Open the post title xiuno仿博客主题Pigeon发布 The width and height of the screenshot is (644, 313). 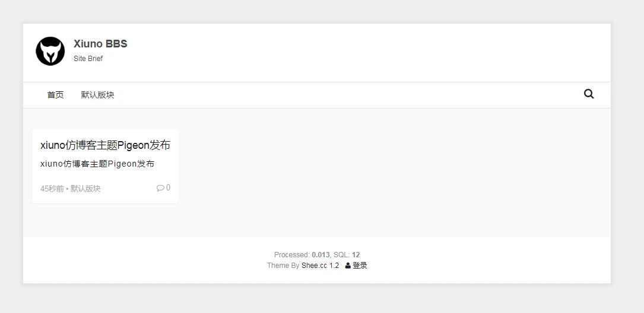(105, 145)
